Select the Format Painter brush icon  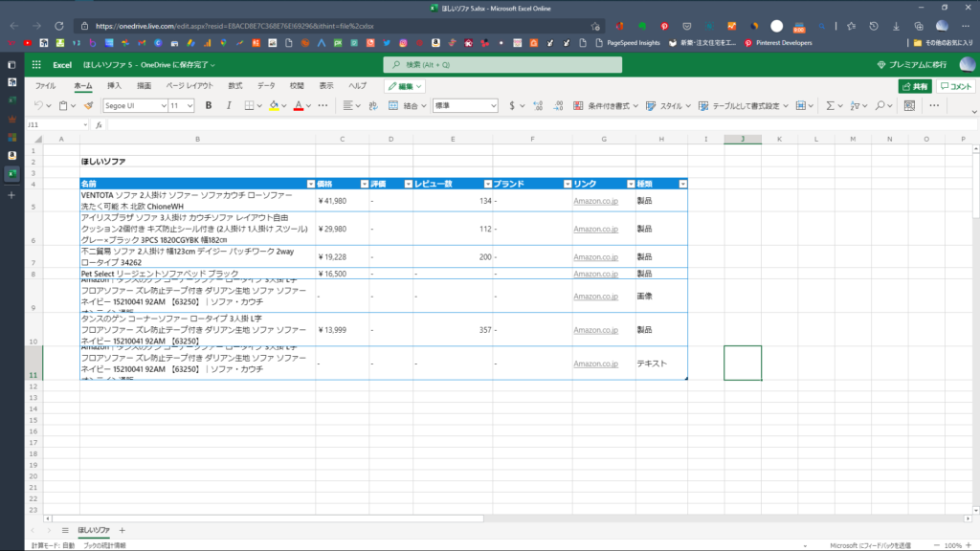pyautogui.click(x=89, y=105)
